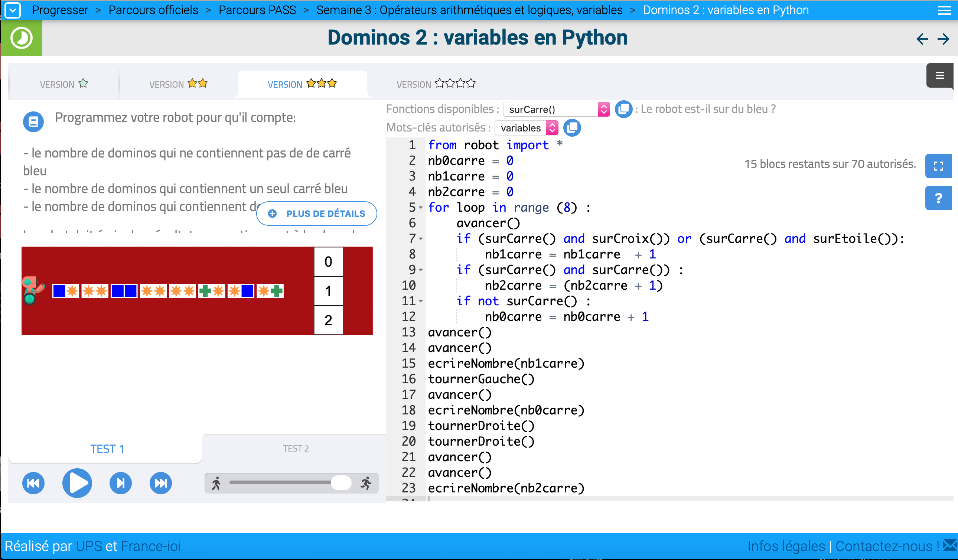
Task: Select the four-star VERSION tab
Action: (x=436, y=84)
